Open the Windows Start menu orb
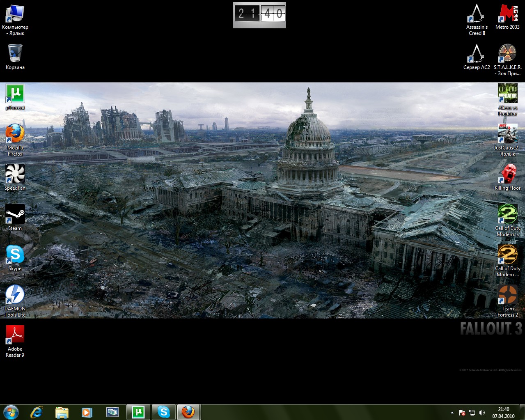Viewport: 525px width, 420px height. (11, 412)
